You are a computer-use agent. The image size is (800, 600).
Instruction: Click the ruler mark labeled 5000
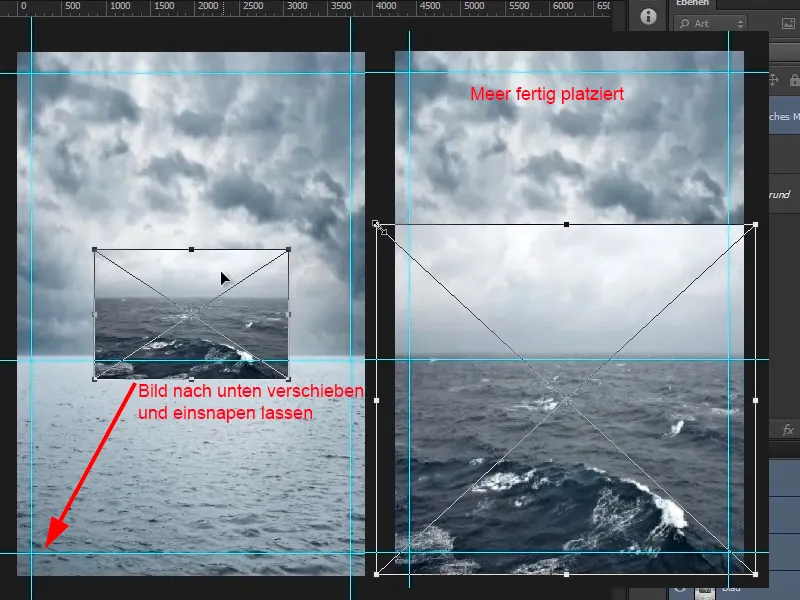pos(474,6)
